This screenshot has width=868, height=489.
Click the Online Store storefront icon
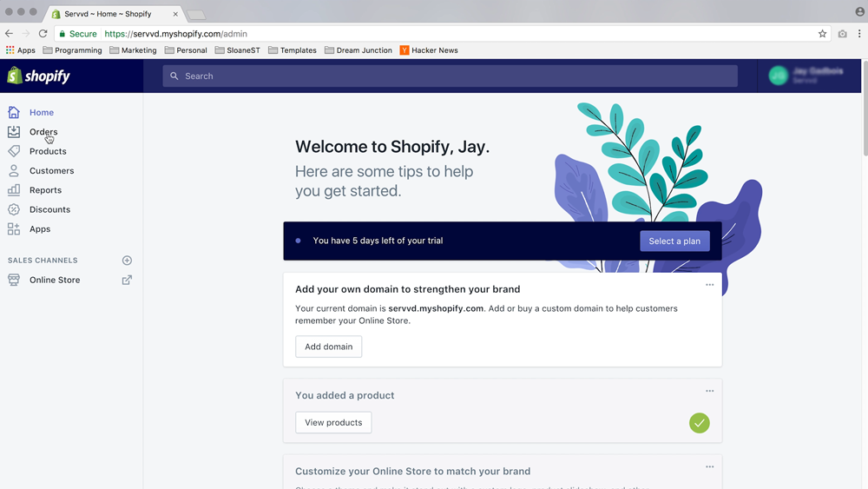click(x=14, y=280)
